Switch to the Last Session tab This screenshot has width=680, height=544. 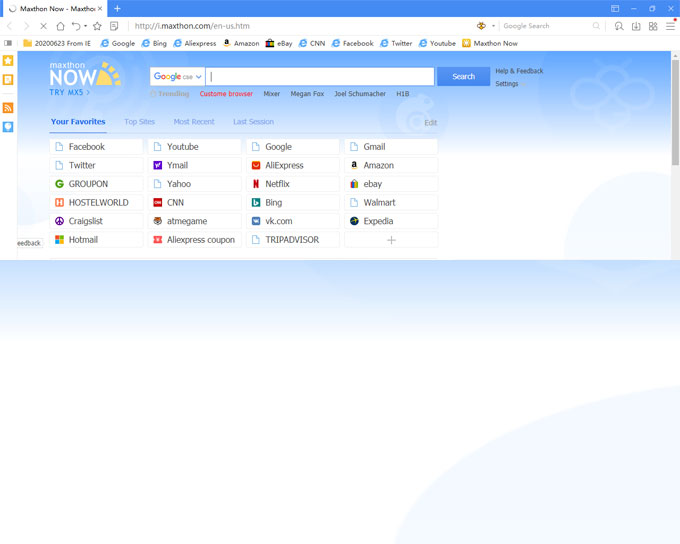coord(253,121)
